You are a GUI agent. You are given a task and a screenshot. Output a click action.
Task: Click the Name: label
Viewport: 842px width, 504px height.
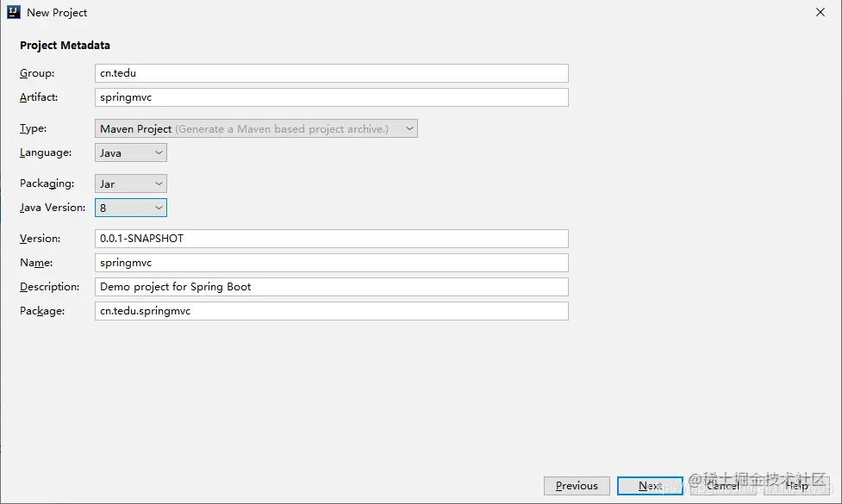click(36, 263)
